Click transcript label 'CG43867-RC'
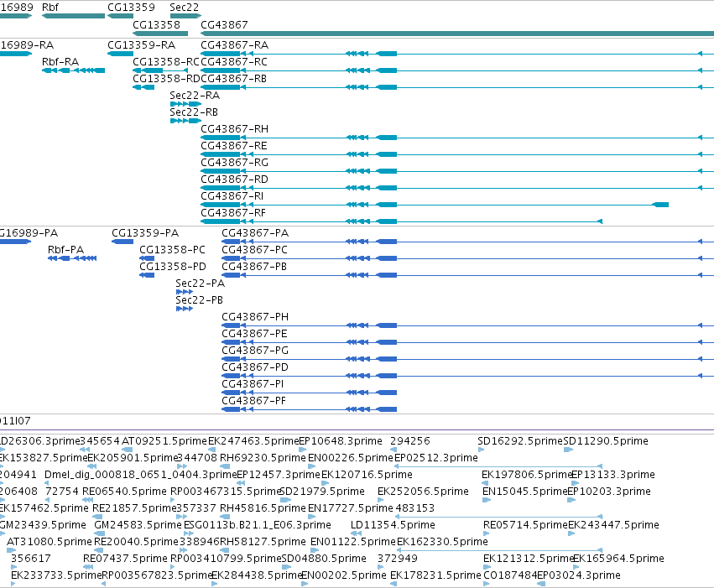 pyautogui.click(x=233, y=62)
